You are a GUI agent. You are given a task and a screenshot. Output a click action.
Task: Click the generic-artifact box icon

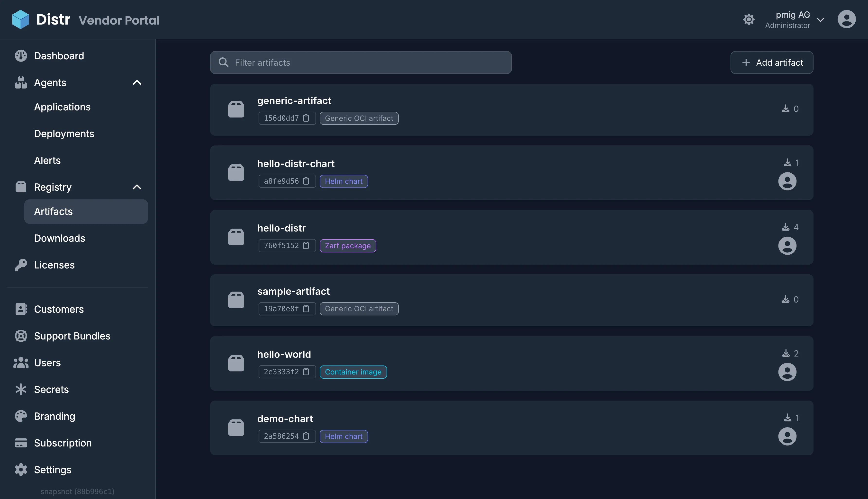coord(236,109)
